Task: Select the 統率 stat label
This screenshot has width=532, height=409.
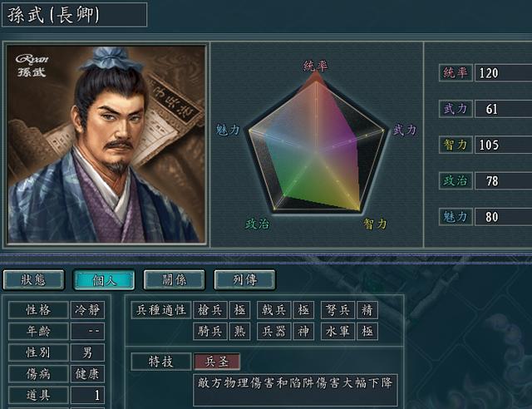Action: [x=456, y=72]
